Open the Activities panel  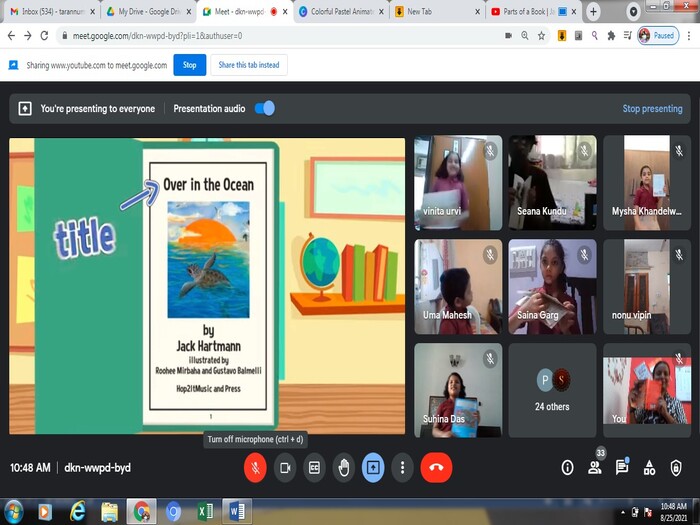click(649, 467)
